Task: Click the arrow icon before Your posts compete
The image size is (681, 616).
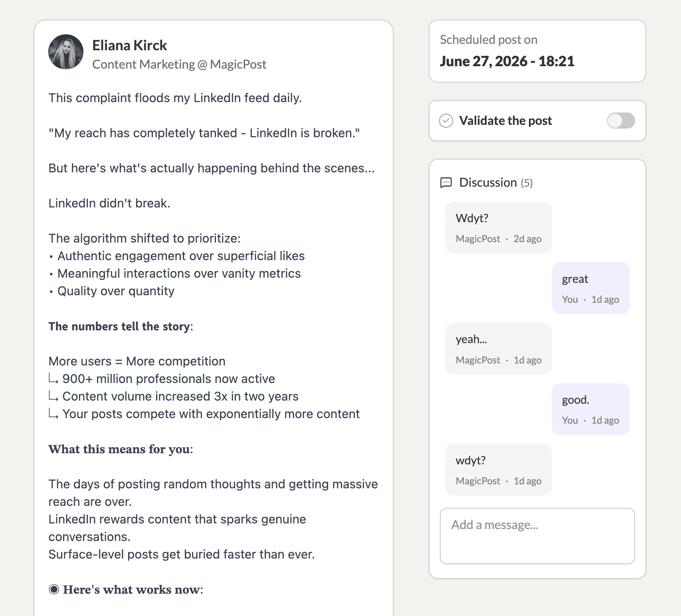Action: 53,413
